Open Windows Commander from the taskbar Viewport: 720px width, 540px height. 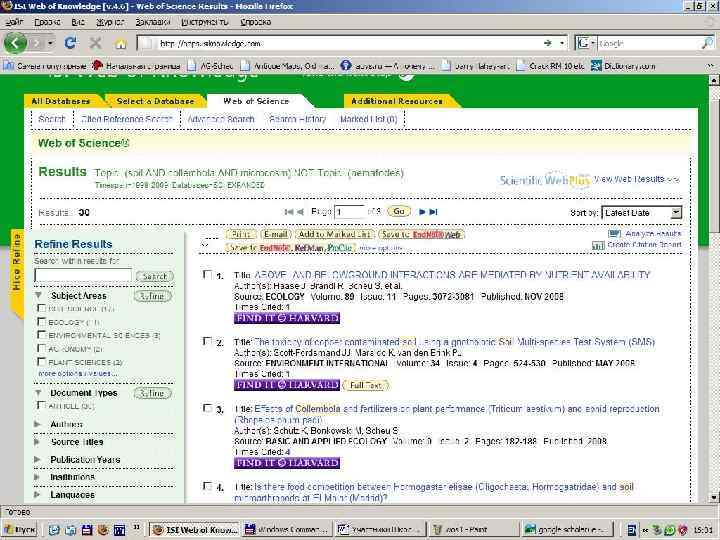287,530
